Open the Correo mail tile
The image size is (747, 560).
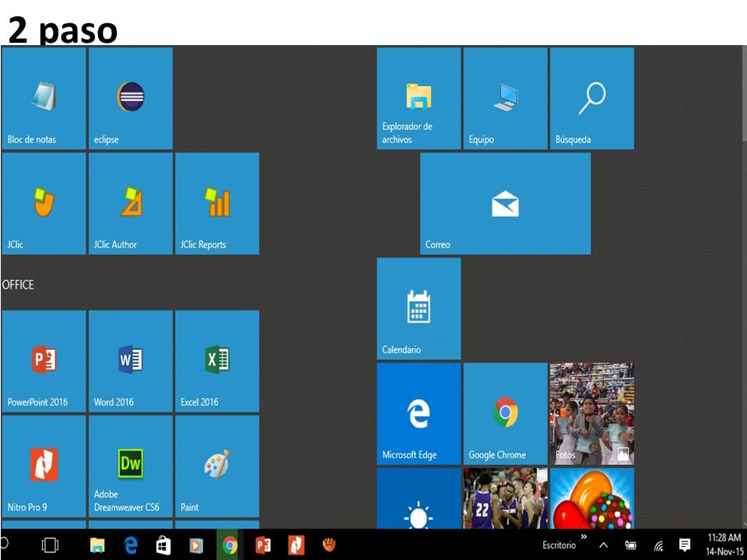(506, 204)
